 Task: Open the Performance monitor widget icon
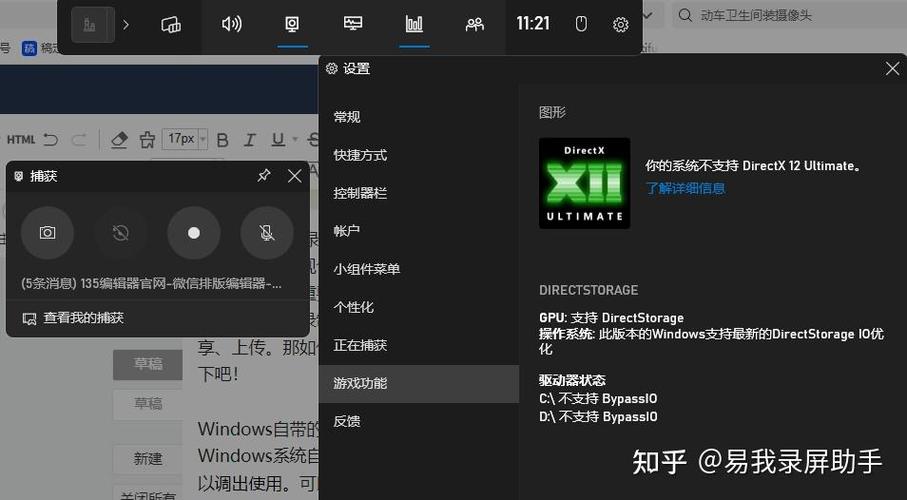click(353, 24)
